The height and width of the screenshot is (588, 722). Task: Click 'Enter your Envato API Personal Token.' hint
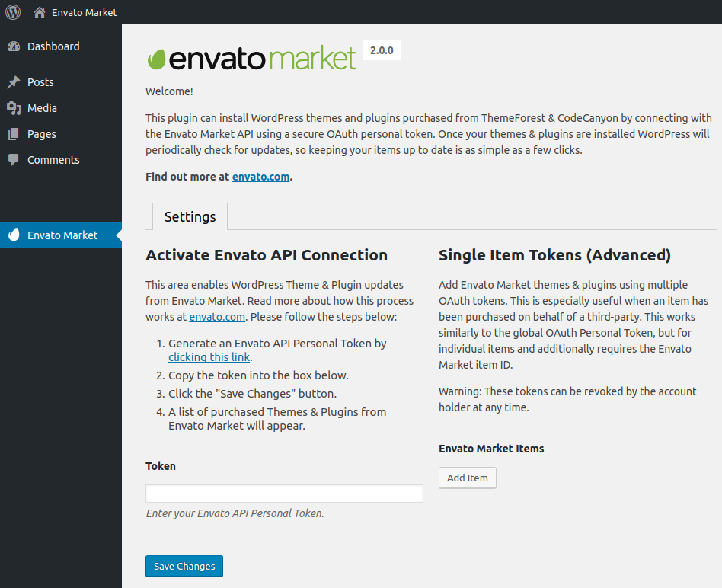pos(235,513)
